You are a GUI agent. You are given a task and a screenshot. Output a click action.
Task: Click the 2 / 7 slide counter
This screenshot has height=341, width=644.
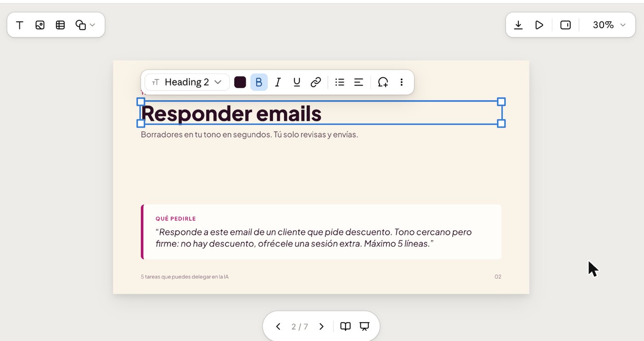click(x=300, y=327)
